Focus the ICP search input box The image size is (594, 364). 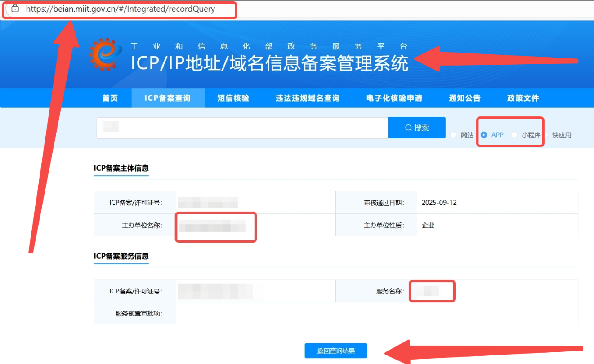coord(243,128)
